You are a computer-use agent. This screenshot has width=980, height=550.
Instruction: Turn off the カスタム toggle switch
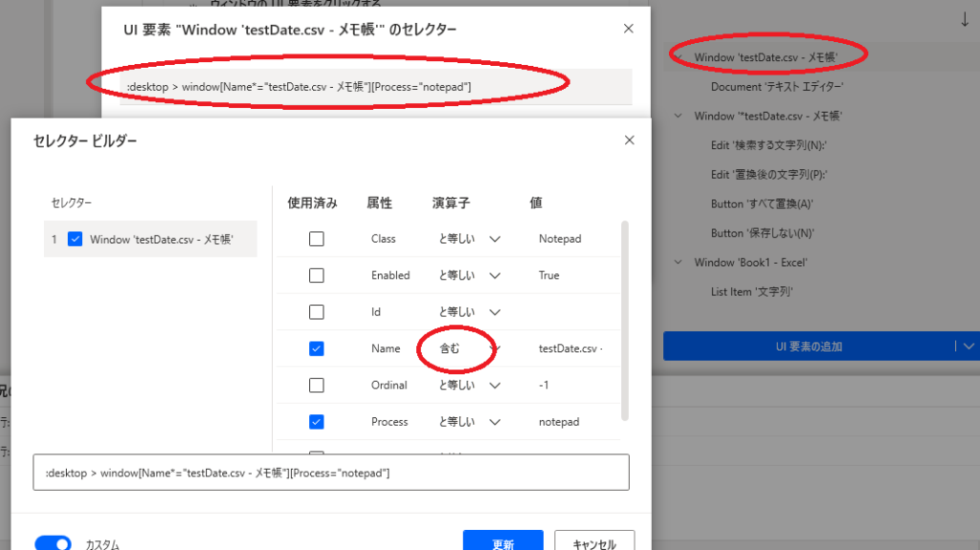pos(53,543)
